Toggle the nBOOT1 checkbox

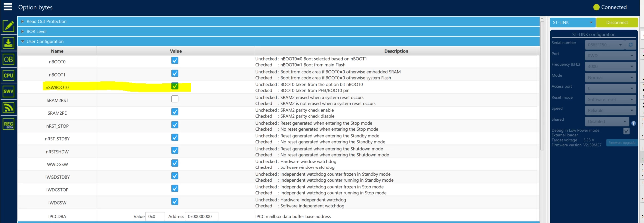click(x=175, y=73)
